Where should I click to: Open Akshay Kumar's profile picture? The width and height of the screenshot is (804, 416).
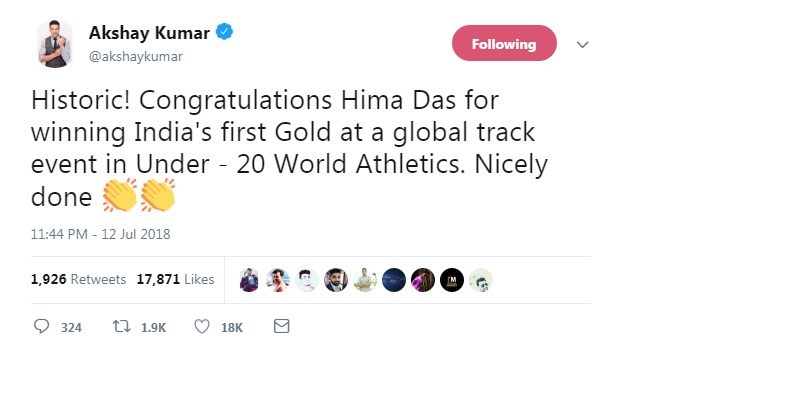(56, 44)
